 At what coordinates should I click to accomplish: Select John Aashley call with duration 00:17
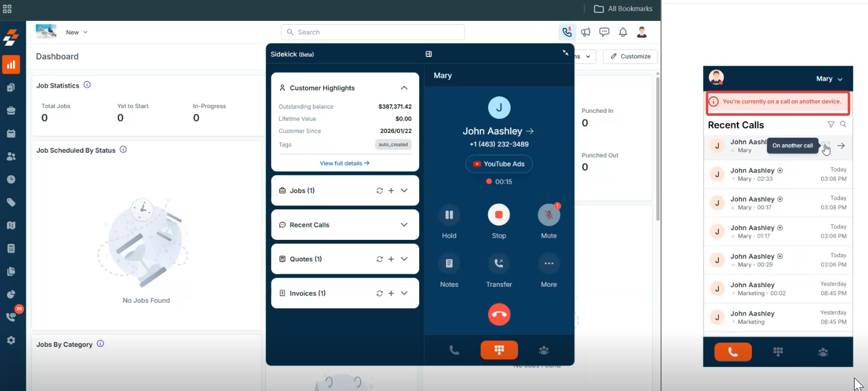[x=778, y=203]
